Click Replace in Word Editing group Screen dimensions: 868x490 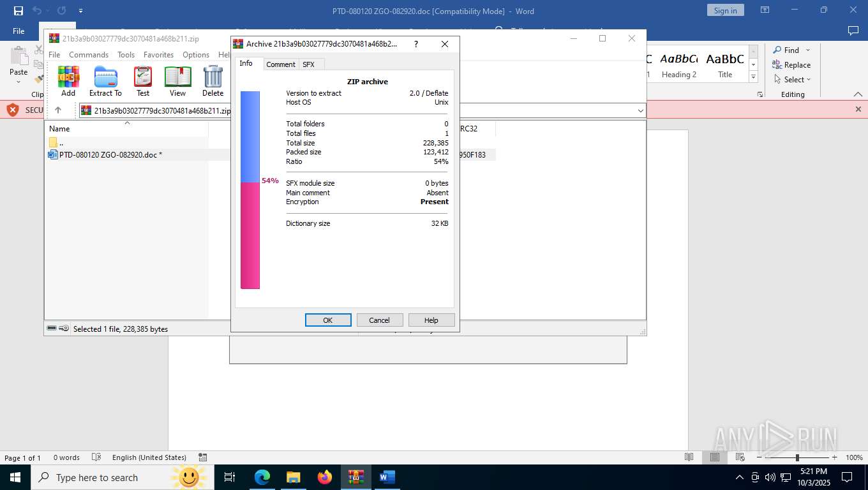click(x=791, y=64)
